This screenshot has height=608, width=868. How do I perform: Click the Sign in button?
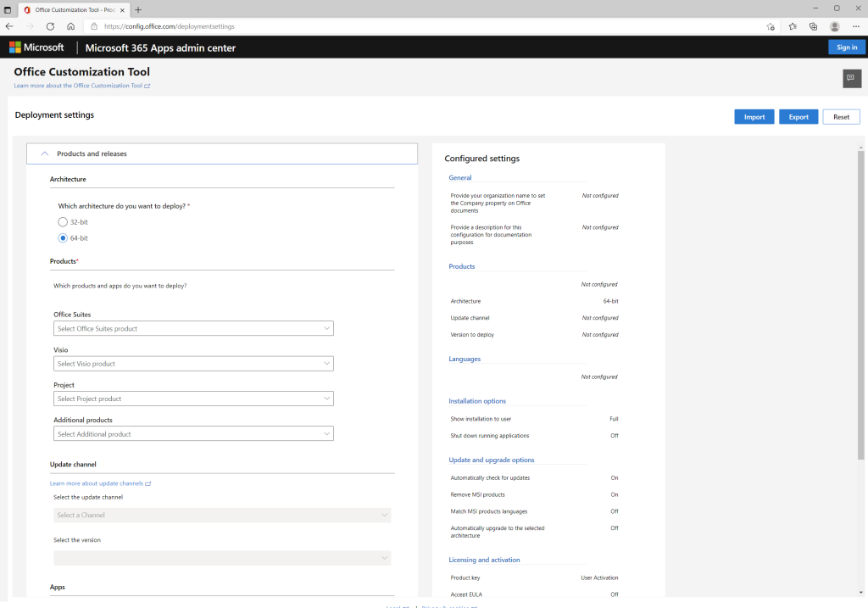point(847,47)
